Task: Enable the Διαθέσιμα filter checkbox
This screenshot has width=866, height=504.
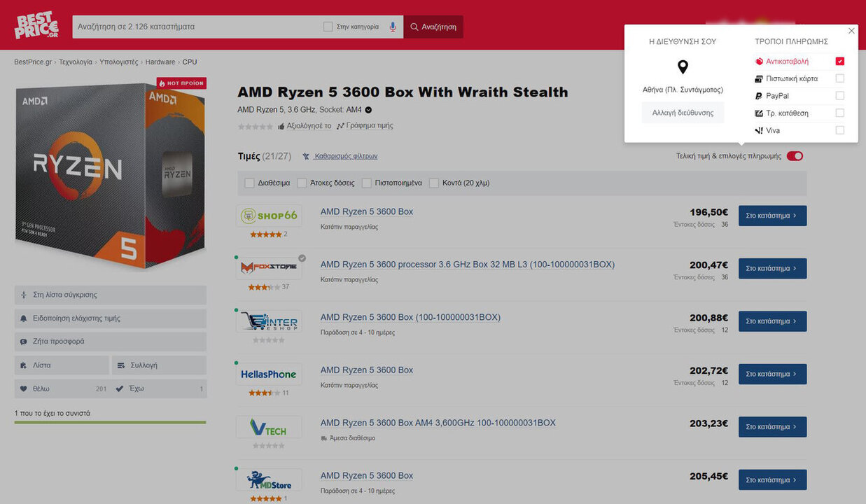Action: coord(249,183)
